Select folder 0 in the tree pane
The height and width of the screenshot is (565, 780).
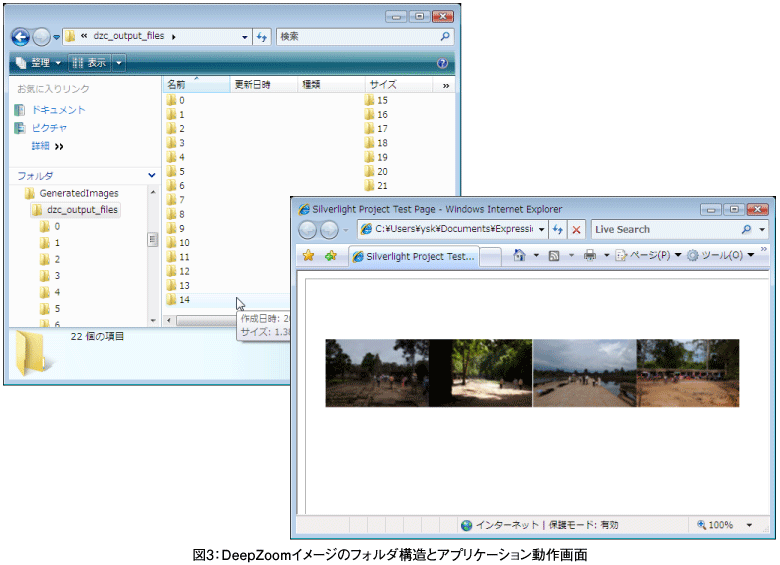51,226
